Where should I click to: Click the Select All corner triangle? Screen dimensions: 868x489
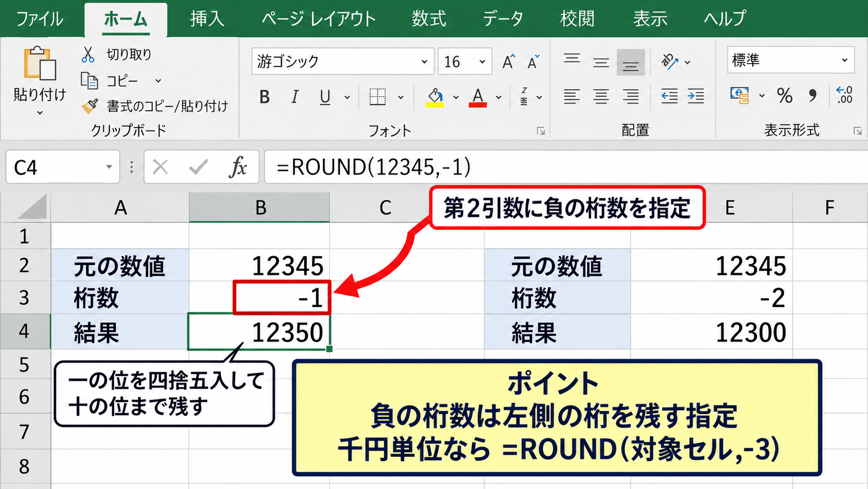point(32,207)
